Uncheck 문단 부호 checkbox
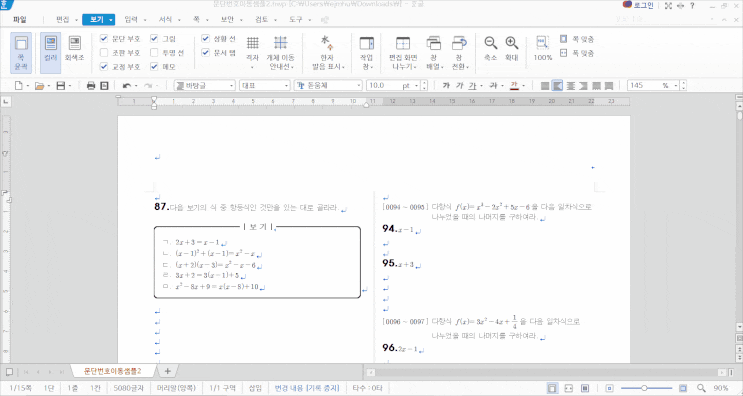 click(104, 39)
